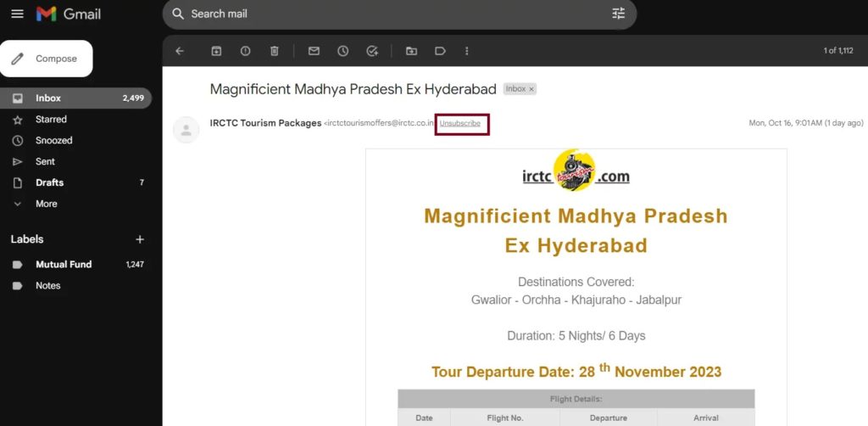Click the 'Arrival' table header
The height and width of the screenshot is (426, 868).
pos(706,418)
